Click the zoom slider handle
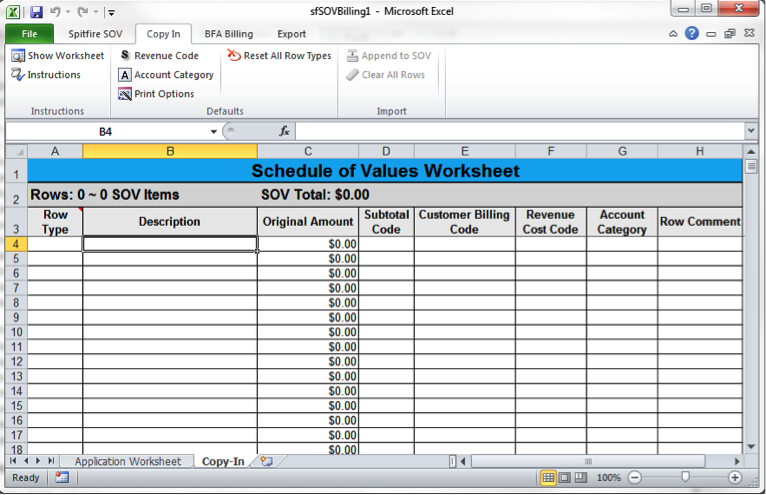The width and height of the screenshot is (766, 495). click(x=685, y=477)
